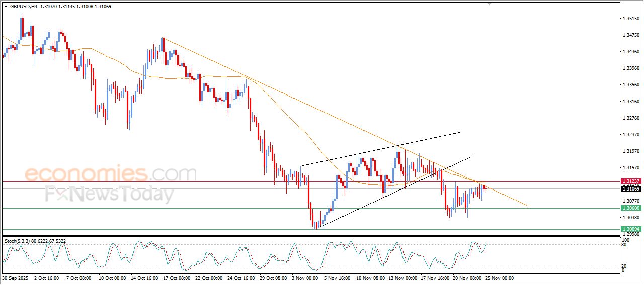Click the Stoch(5,3,3) indicator label
Viewport: 644px width, 285px height.
(x=18, y=241)
